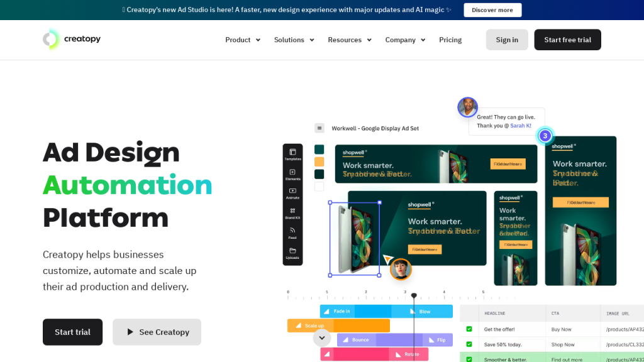Click the CTA column header
Screen dimensions: 644x362
[x=555, y=313]
